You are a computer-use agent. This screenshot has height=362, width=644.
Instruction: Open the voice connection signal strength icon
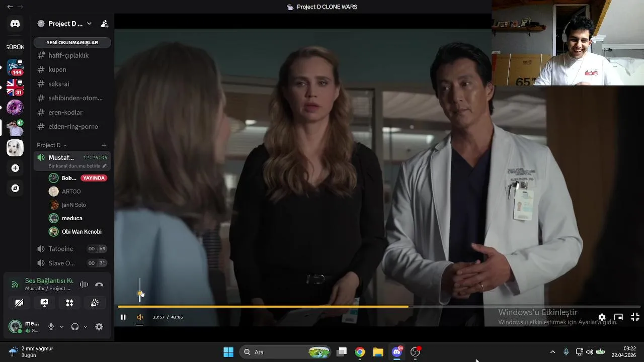tap(15, 285)
